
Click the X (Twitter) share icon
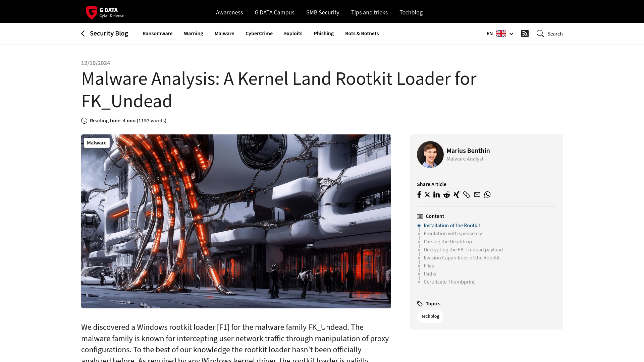pos(427,194)
